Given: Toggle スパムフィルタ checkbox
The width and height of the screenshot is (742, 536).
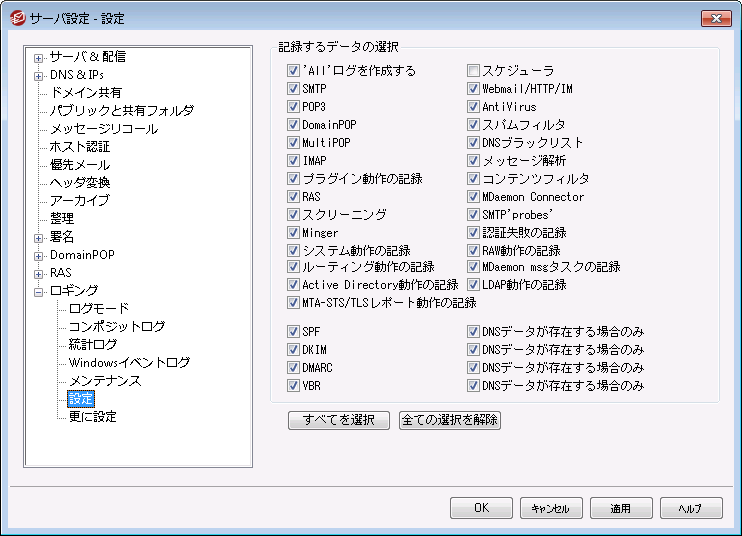Looking at the screenshot, I should tap(473, 124).
